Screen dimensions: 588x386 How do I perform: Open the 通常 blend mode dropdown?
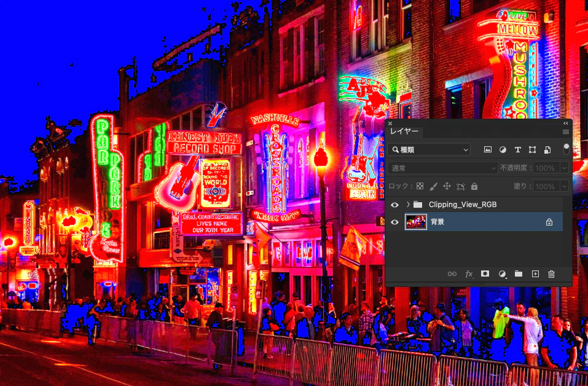pyautogui.click(x=443, y=168)
